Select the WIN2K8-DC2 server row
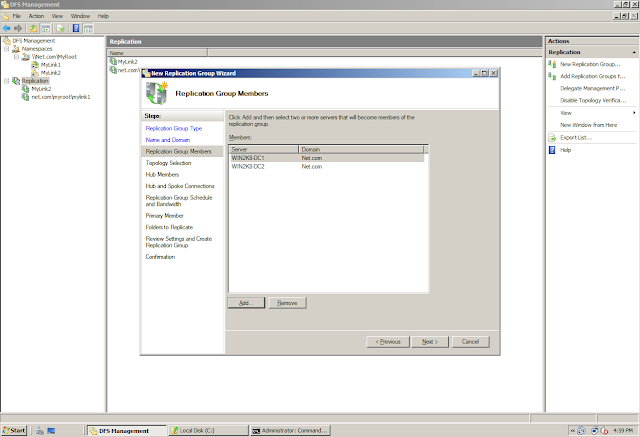The height and width of the screenshot is (437, 640). click(327, 166)
